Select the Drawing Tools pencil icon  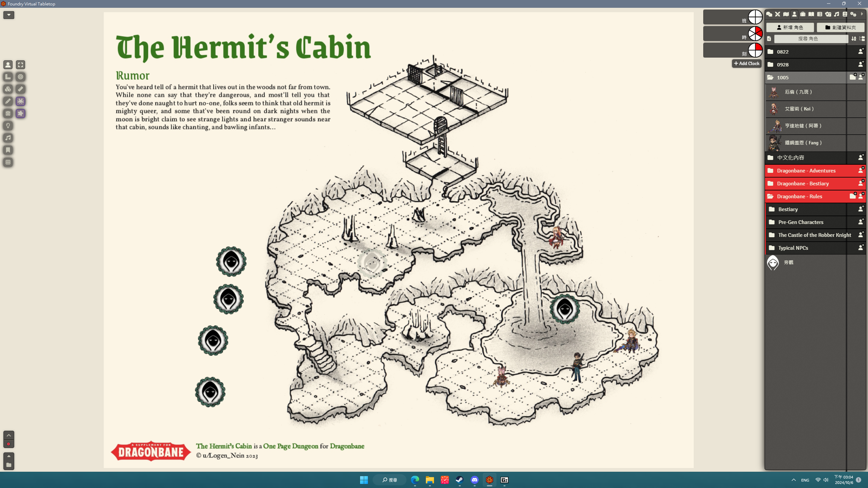(x=8, y=101)
